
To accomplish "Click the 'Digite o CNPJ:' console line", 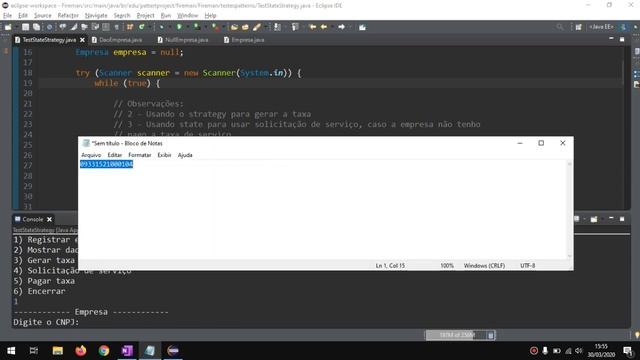I will [46, 322].
